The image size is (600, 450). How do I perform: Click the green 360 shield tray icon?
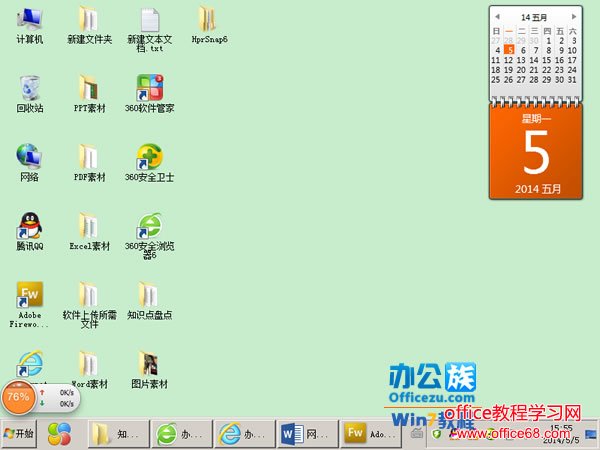pyautogui.click(x=437, y=434)
